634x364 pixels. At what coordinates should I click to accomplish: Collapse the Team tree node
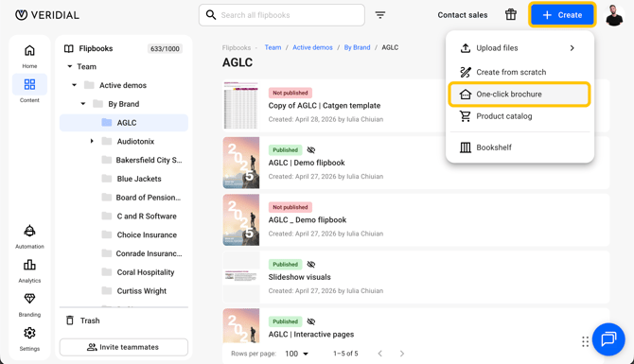click(69, 66)
